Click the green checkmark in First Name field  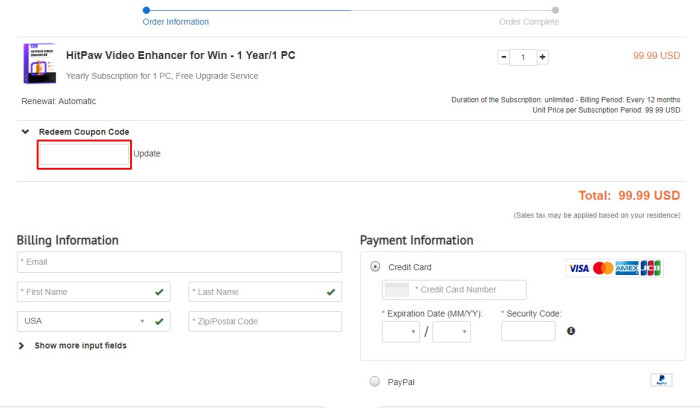pyautogui.click(x=159, y=292)
